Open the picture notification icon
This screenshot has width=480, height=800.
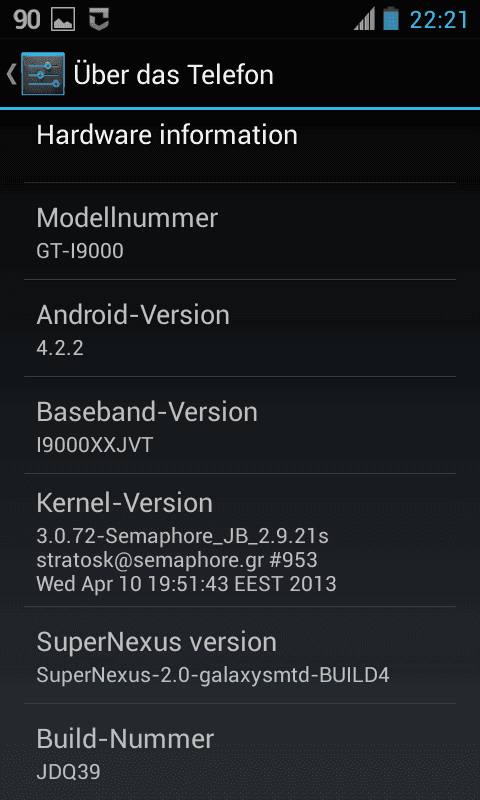[63, 20]
